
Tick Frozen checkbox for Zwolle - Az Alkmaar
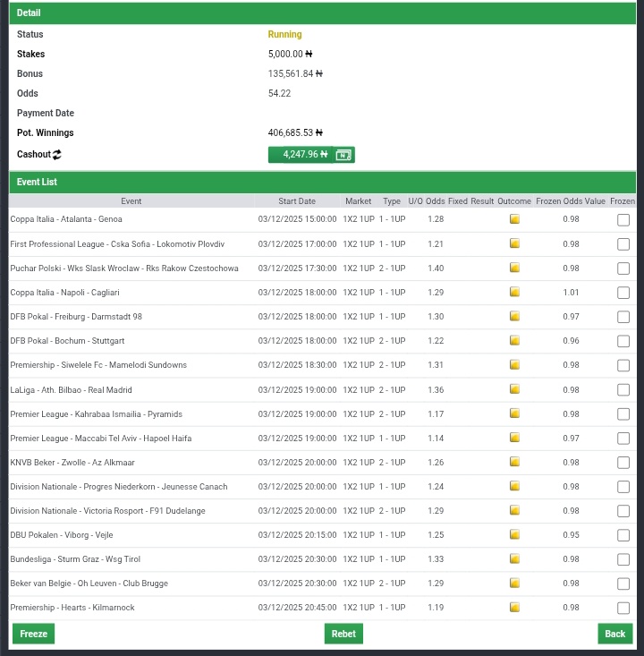[623, 463]
